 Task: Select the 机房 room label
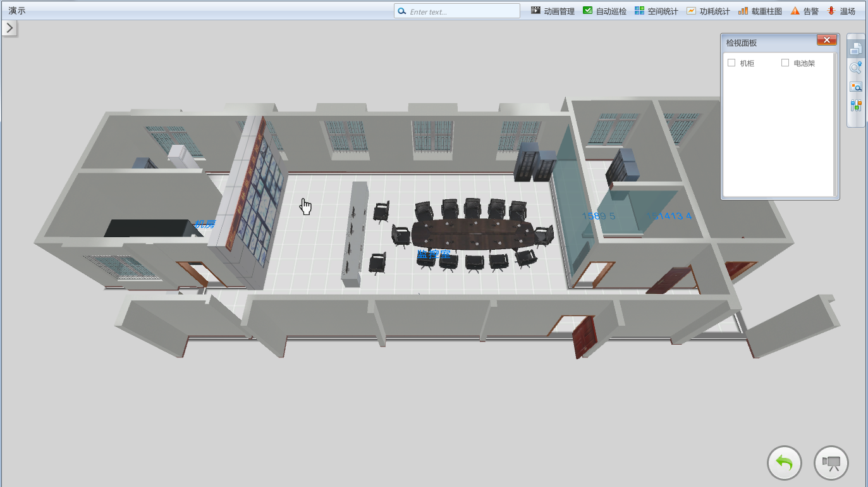point(205,224)
